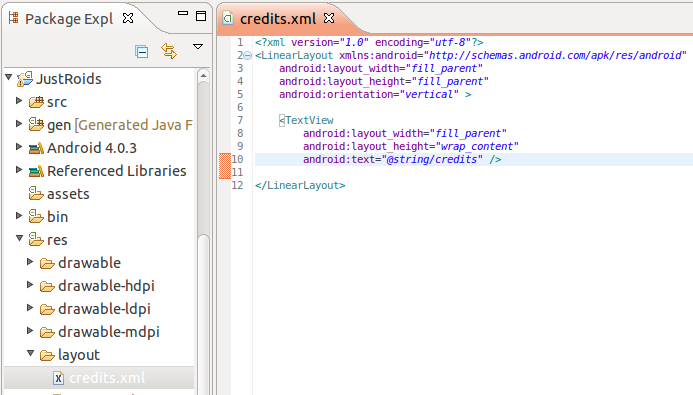Click the gen generated folder icon
The image size is (693, 395).
coord(36,125)
